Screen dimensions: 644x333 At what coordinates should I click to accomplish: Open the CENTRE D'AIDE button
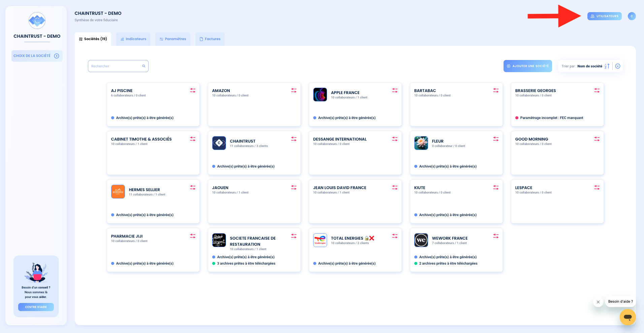(x=36, y=307)
